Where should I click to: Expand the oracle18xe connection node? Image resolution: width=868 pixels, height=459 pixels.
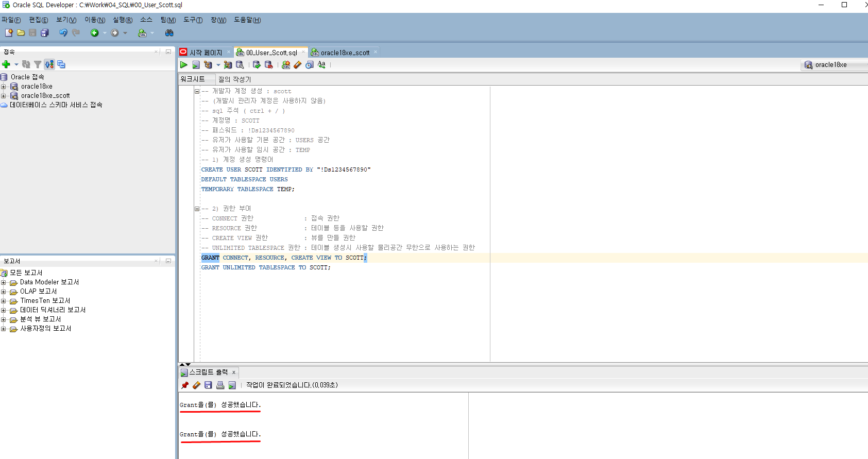coord(4,87)
